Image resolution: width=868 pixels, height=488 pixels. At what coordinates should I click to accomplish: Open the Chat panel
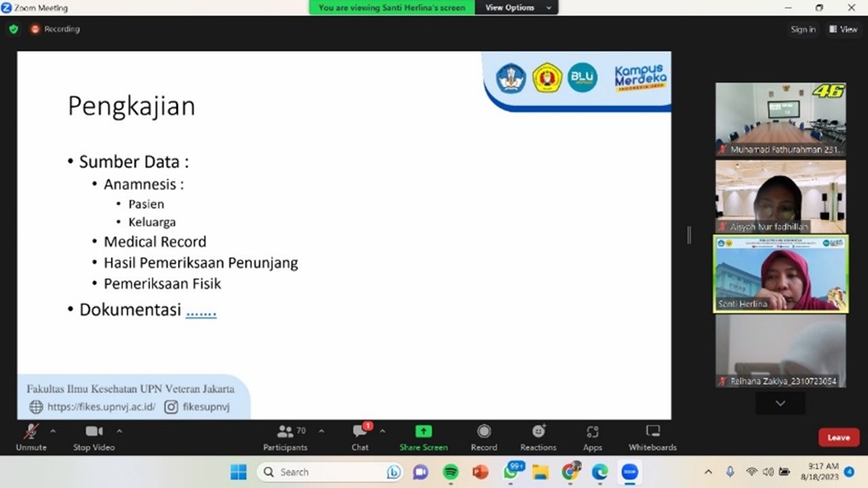tap(360, 436)
